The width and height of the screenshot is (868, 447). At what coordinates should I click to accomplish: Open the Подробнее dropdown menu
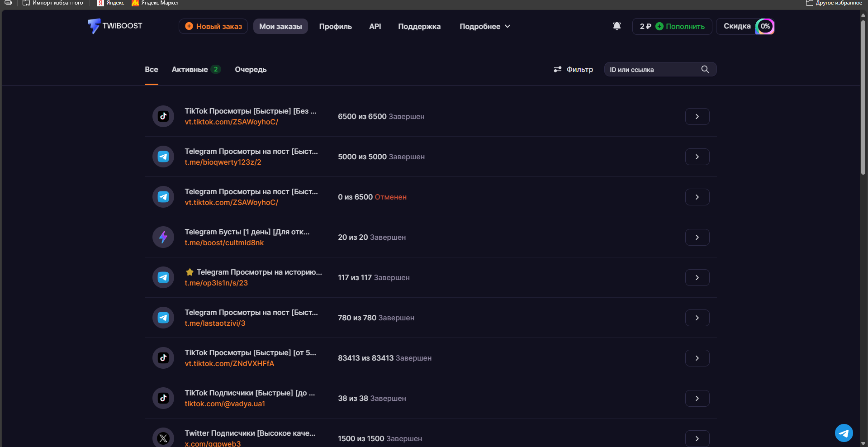tap(485, 26)
